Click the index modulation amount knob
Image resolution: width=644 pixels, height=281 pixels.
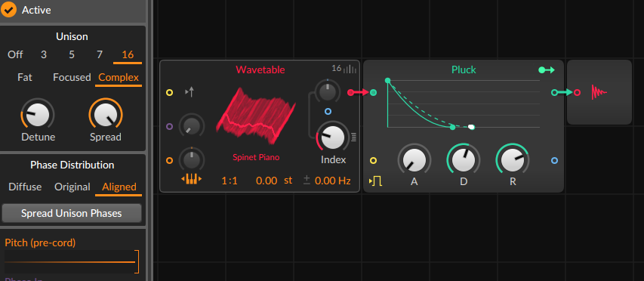pos(328,91)
